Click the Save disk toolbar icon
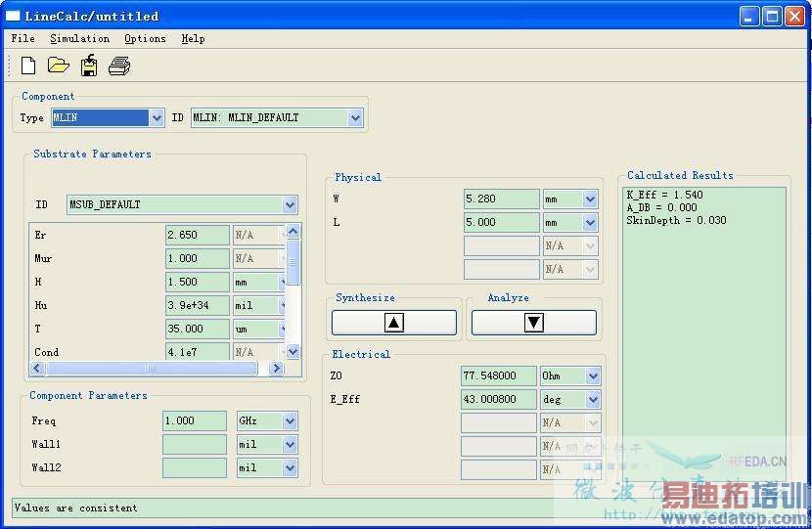Screen dimensions: 812x529 pos(89,66)
